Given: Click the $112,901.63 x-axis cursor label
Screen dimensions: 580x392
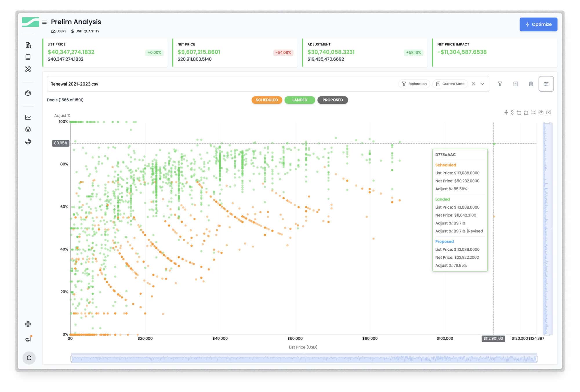Looking at the screenshot, I should [493, 338].
